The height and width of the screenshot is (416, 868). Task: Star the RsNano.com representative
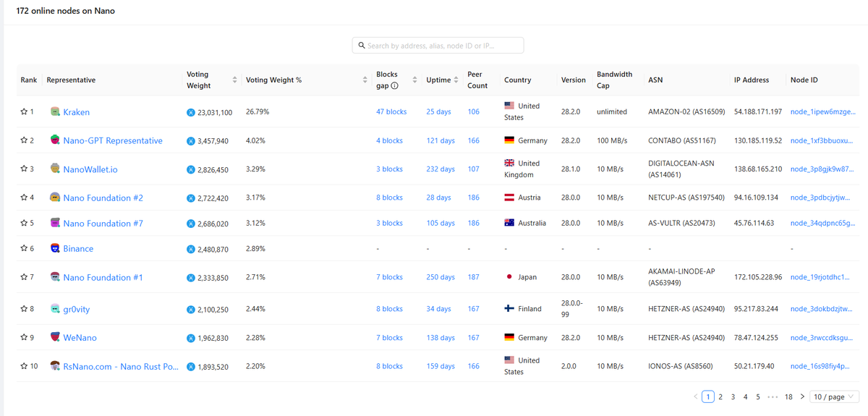(24, 366)
